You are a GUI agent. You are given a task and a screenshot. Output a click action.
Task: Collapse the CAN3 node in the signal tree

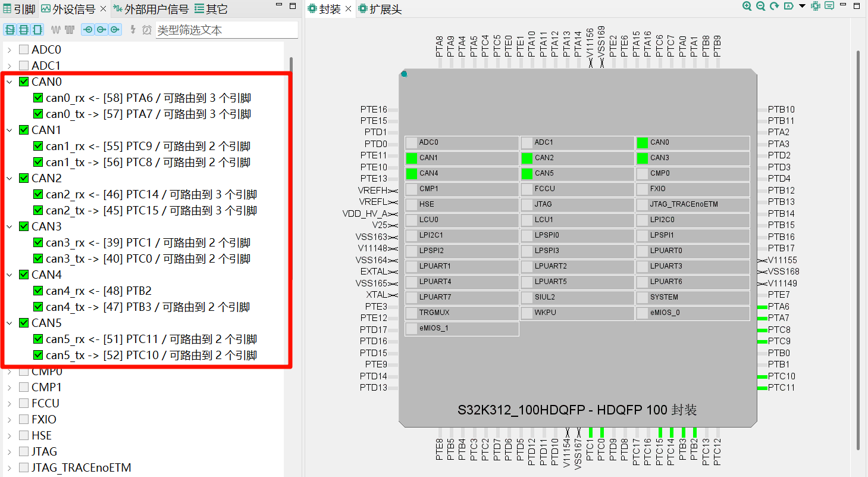[x=10, y=226]
